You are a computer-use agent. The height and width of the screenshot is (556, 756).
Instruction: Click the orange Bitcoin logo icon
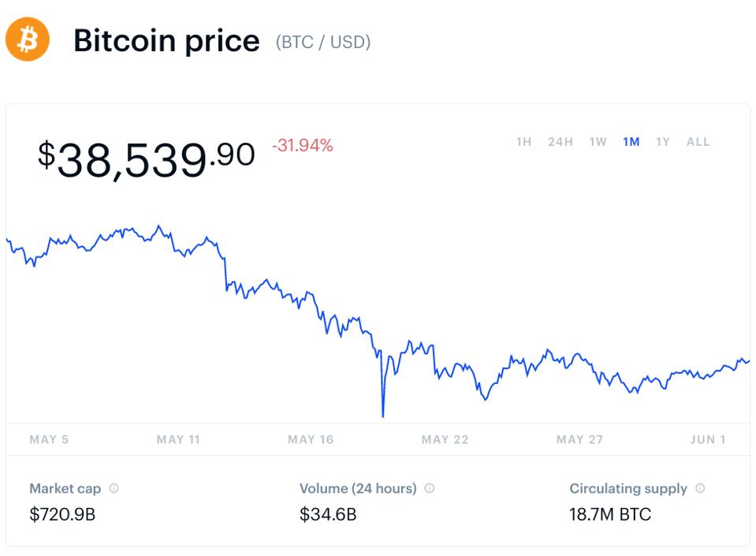28,39
